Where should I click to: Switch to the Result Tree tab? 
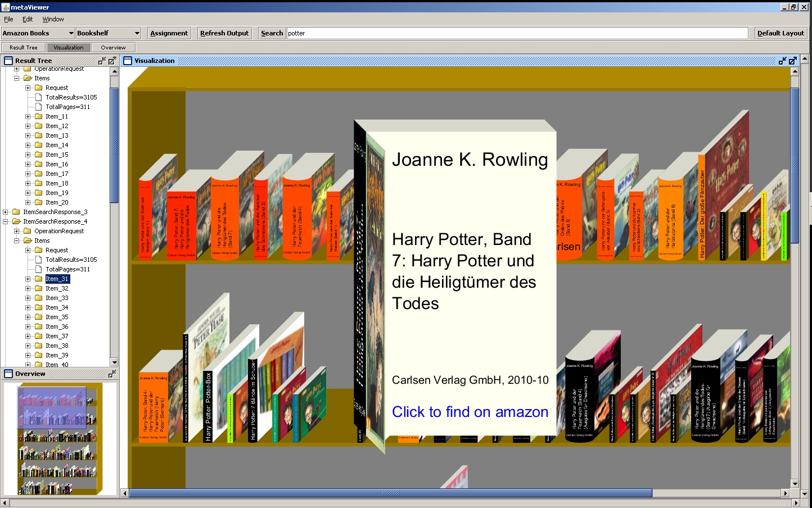tap(24, 48)
